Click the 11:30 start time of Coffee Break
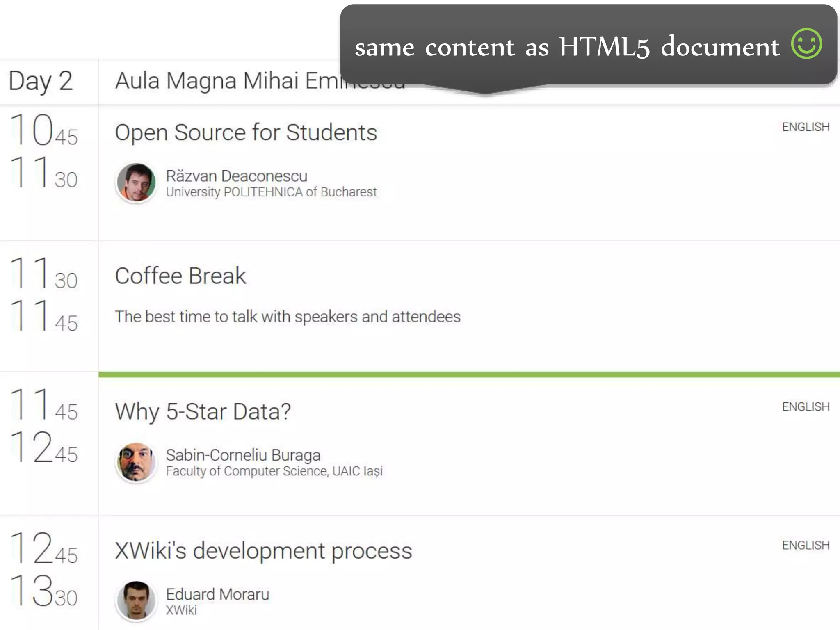Screen dimensions: 840x630 [x=43, y=273]
